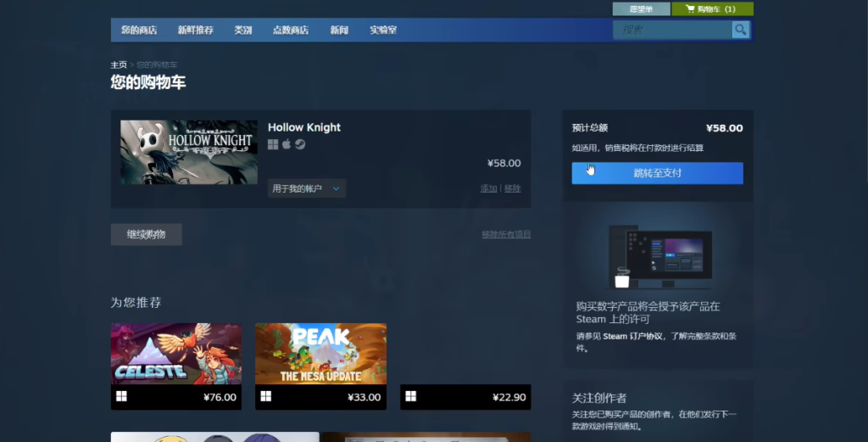Click 移除 link for Hollow Knight
This screenshot has height=442, width=868.
coord(513,188)
